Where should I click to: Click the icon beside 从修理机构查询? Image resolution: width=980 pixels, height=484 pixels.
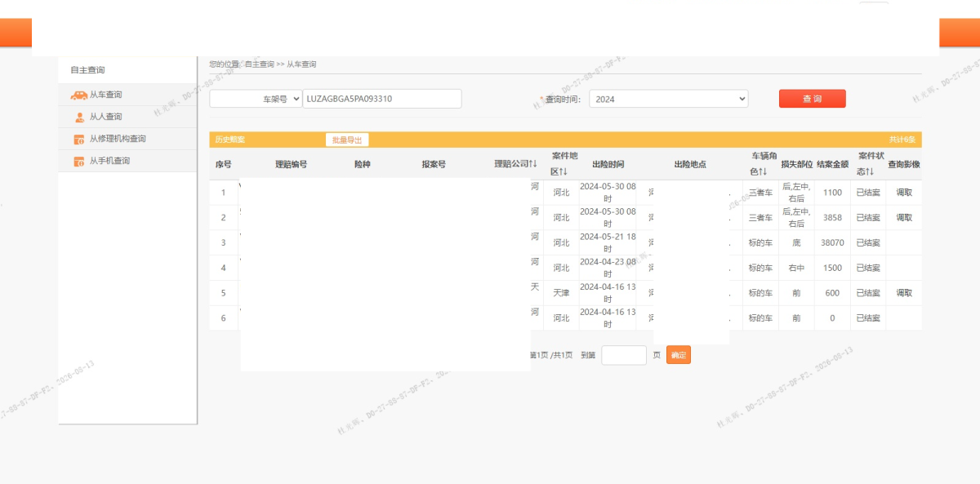click(79, 139)
